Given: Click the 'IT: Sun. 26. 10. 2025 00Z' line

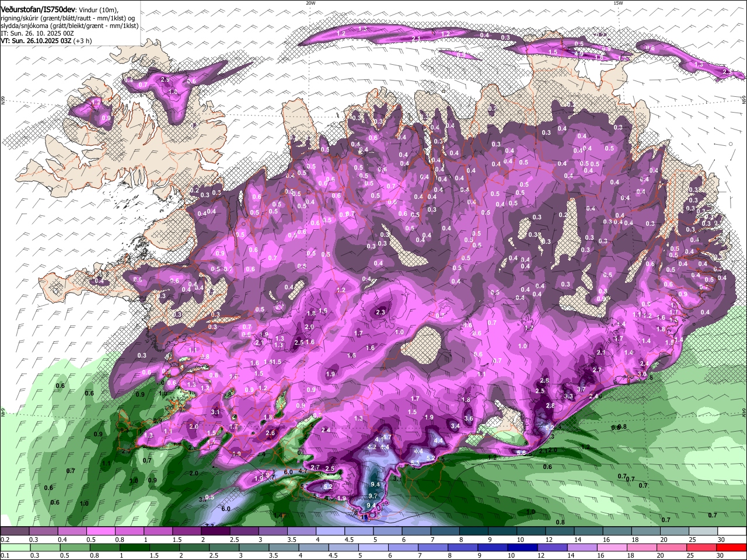Looking at the screenshot, I should (x=37, y=33).
